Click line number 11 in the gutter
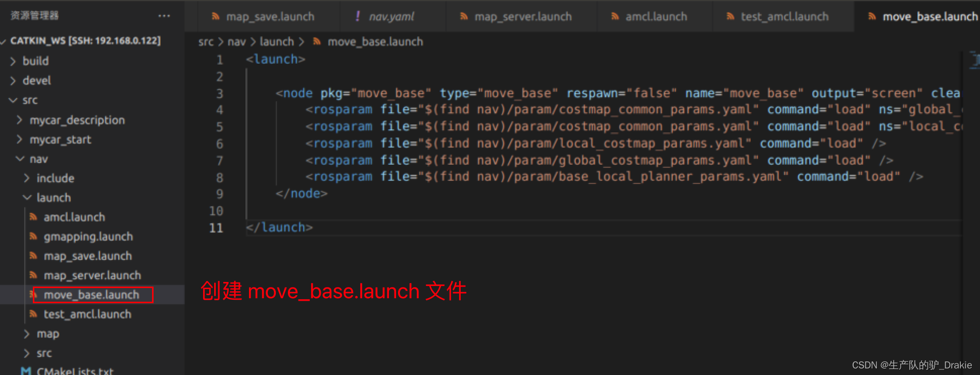Image resolution: width=980 pixels, height=375 pixels. pos(216,228)
